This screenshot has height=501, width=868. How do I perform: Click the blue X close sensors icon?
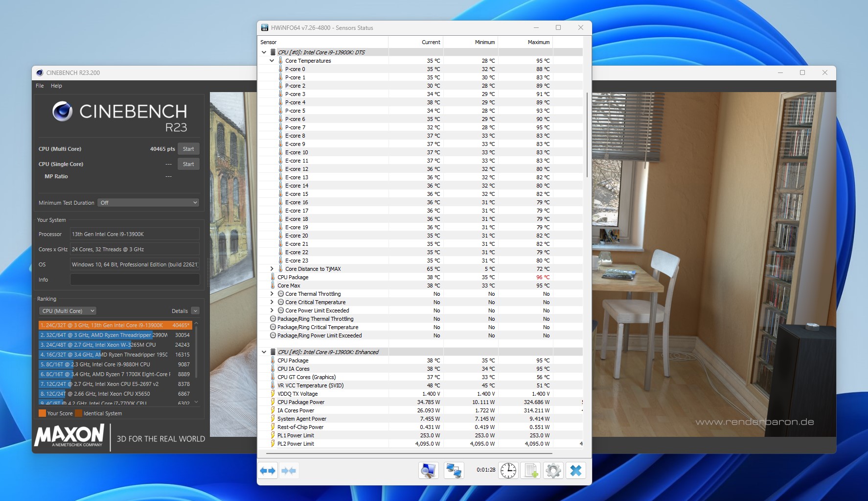pos(576,471)
